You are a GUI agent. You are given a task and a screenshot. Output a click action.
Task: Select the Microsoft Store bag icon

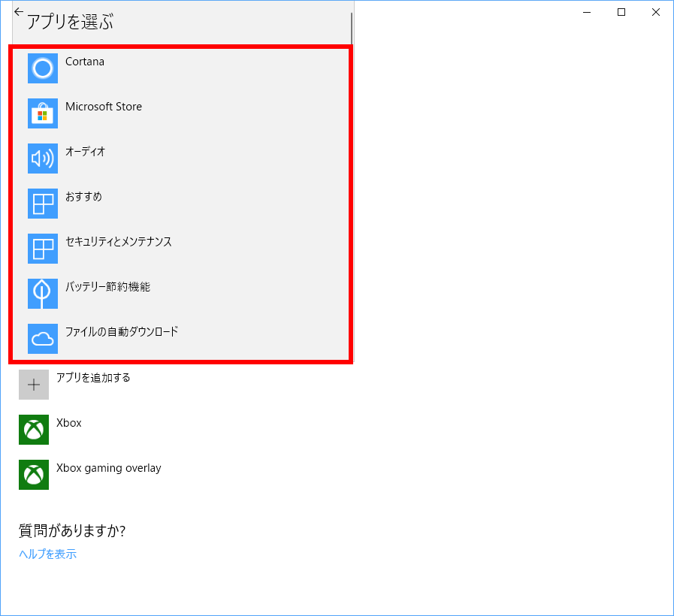point(43,113)
